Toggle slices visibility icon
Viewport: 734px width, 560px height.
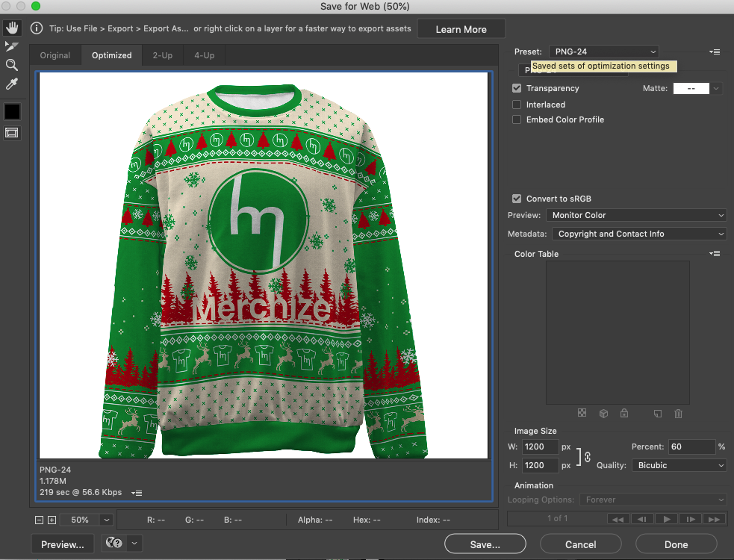[12, 133]
